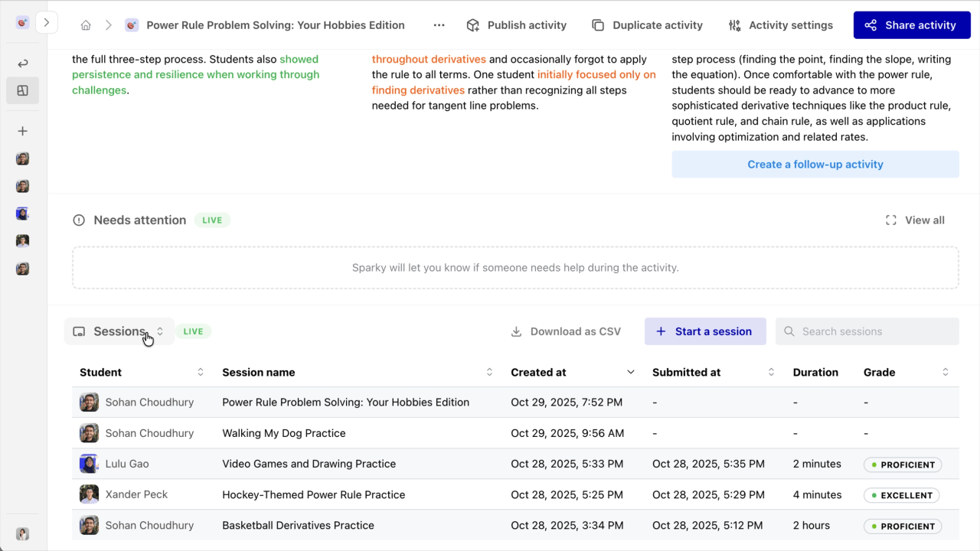Click Start a session
This screenshot has width=980, height=551.
coord(705,331)
